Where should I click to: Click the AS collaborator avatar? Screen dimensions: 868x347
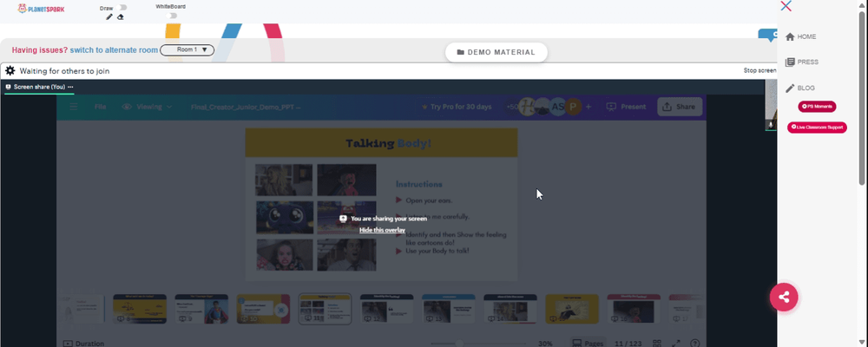[x=557, y=108]
